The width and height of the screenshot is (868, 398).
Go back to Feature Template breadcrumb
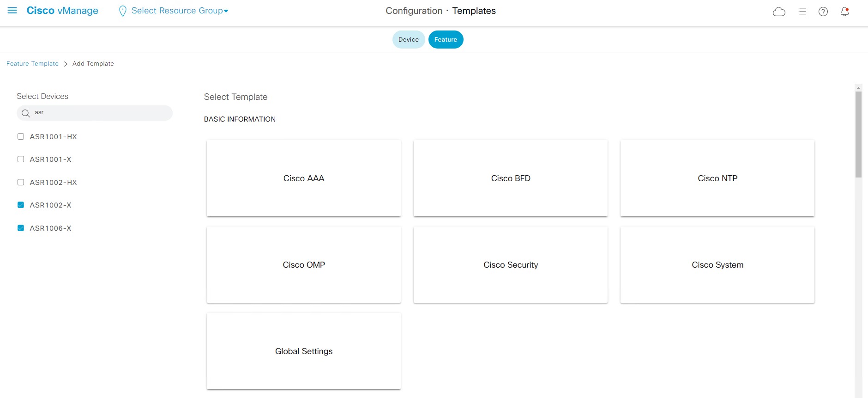pyautogui.click(x=32, y=63)
